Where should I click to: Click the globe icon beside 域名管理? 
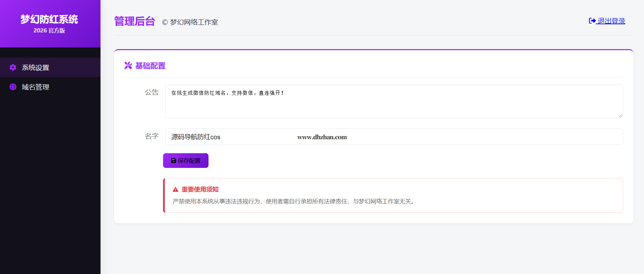point(13,87)
